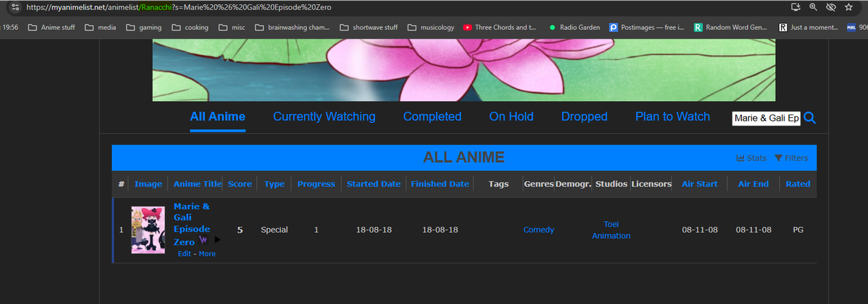Screen dimensions: 868x304
Task: Open the Comedy genre link
Action: click(538, 230)
